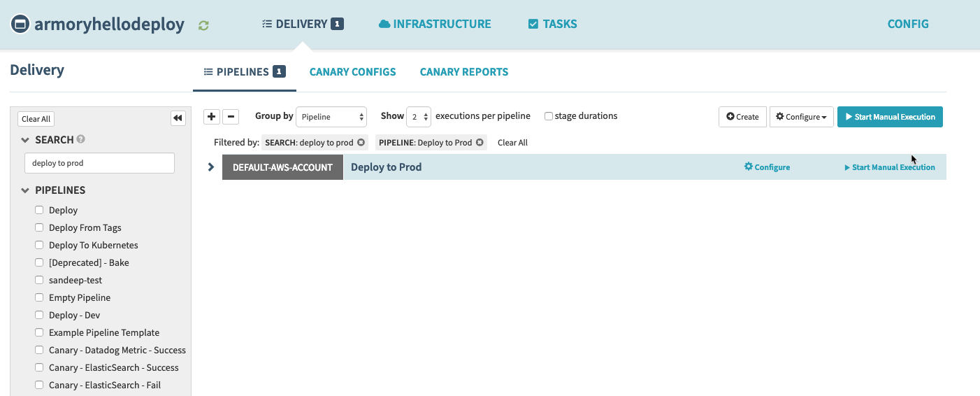The height and width of the screenshot is (396, 980).
Task: Open the executions per pipeline count selector
Action: tap(419, 117)
